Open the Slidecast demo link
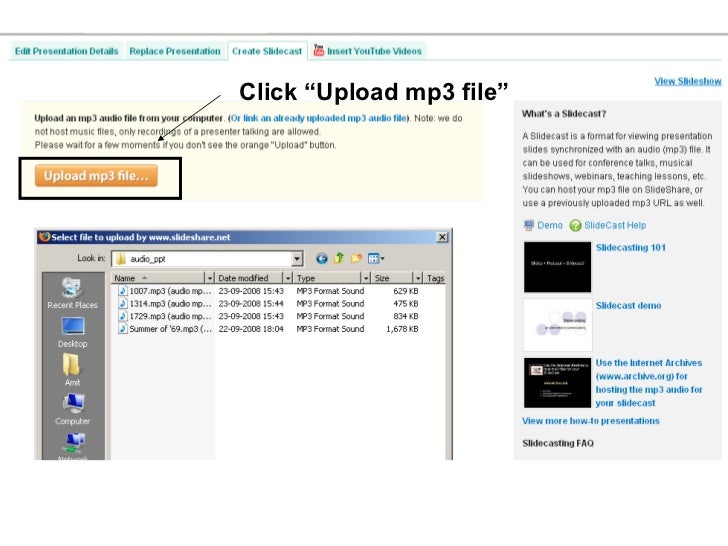The width and height of the screenshot is (728, 546). [628, 306]
